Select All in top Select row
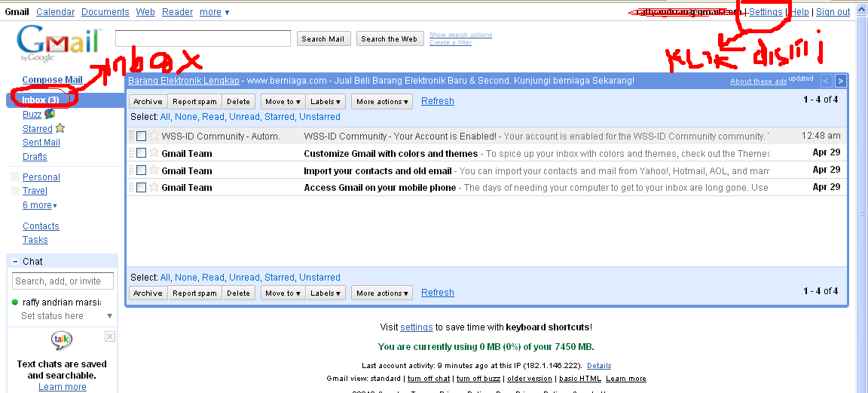The width and height of the screenshot is (868, 393). (165, 117)
